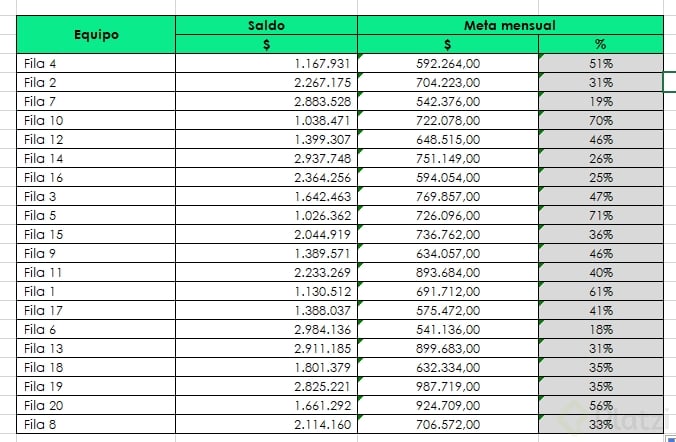Select the 70% percentage cell
Viewport: 676px width, 442px height.
tap(600, 120)
